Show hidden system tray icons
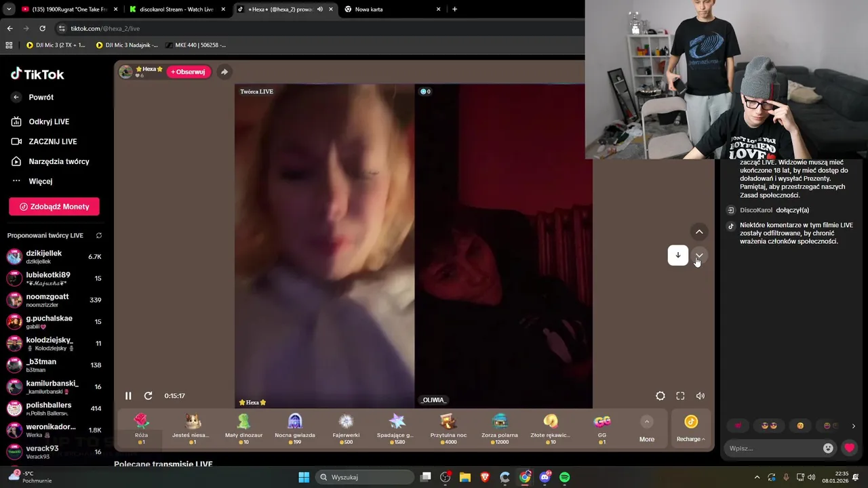This screenshot has width=868, height=488. coord(757,477)
